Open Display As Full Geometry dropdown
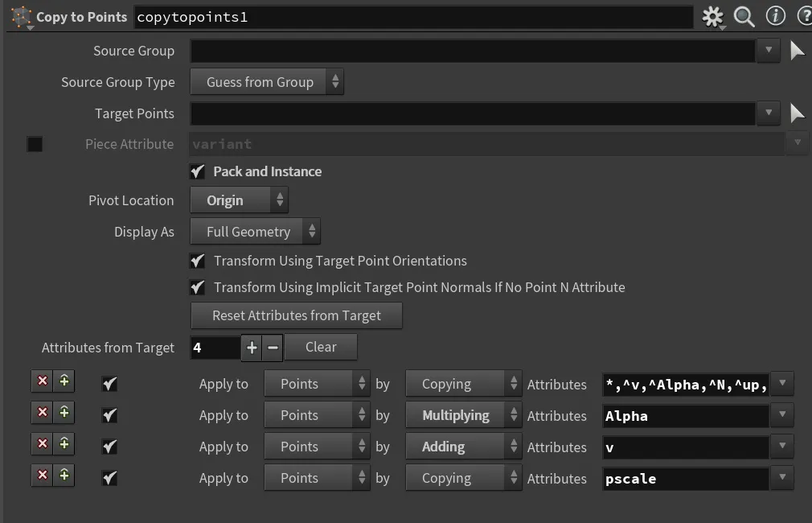Viewport: 812px width, 523px height. click(256, 231)
